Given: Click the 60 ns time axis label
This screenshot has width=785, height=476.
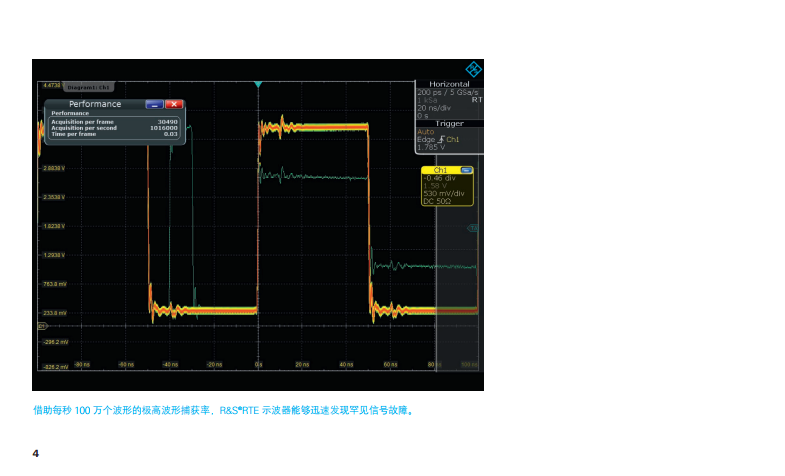Looking at the screenshot, I should pyautogui.click(x=390, y=364).
